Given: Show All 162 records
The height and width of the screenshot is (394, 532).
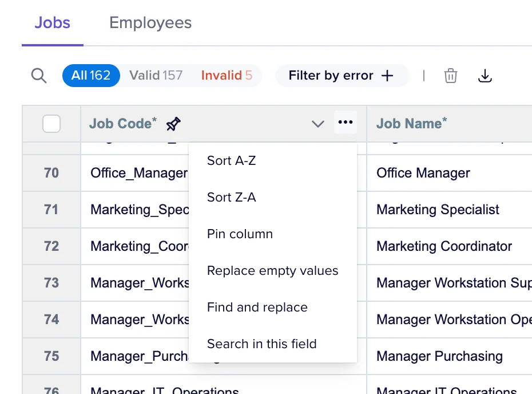Looking at the screenshot, I should pyautogui.click(x=91, y=76).
